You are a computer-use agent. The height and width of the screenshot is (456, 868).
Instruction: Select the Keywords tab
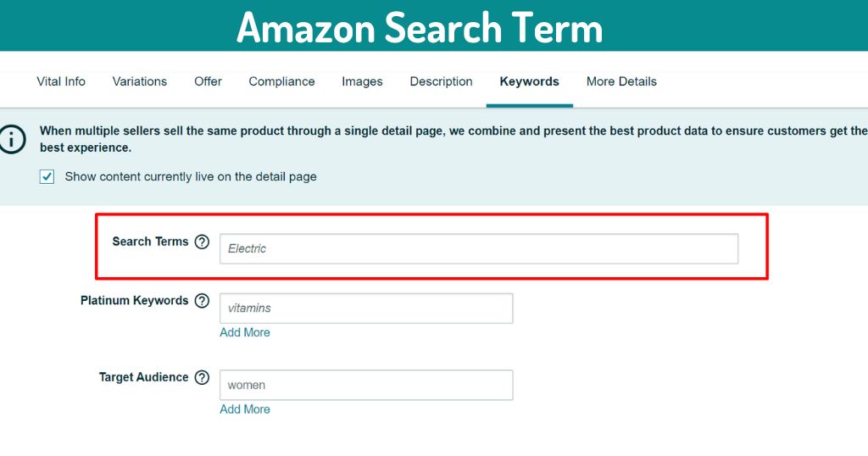coord(529,81)
